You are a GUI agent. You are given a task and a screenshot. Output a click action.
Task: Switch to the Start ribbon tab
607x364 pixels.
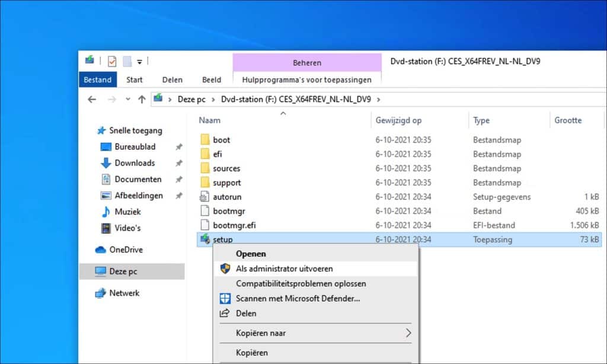[135, 80]
